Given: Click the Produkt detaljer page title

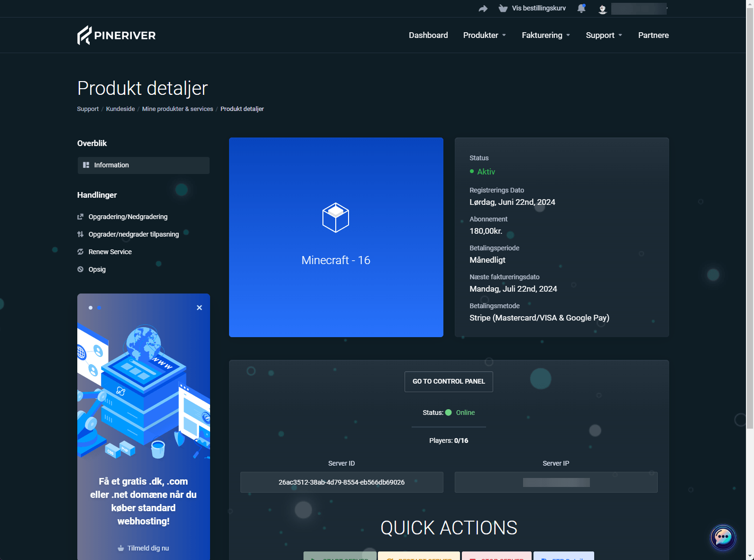Looking at the screenshot, I should [142, 88].
